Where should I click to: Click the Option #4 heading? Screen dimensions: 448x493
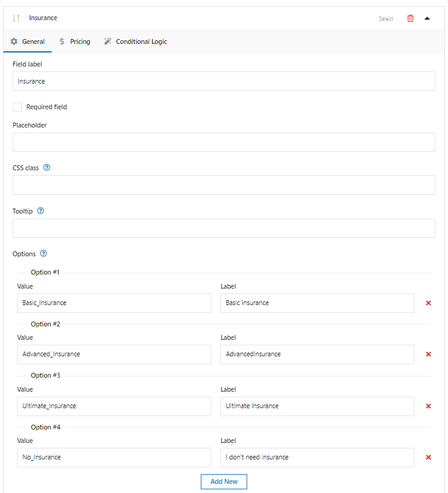tap(45, 427)
